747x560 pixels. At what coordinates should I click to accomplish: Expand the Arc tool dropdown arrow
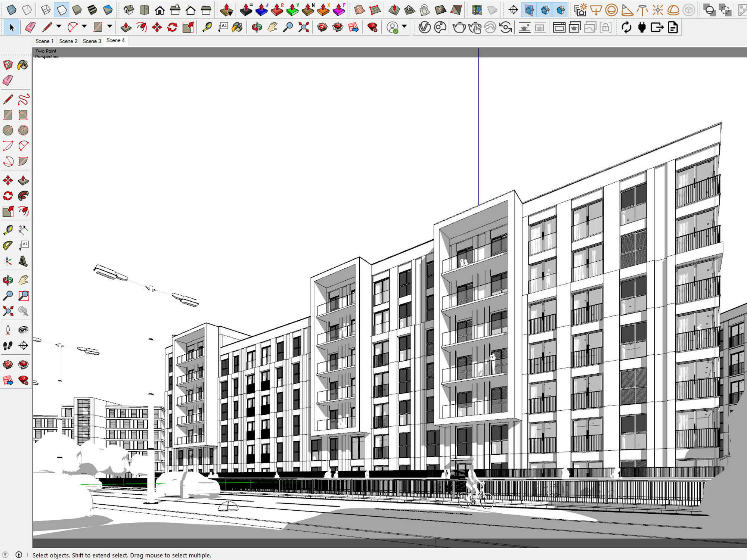pos(84,27)
